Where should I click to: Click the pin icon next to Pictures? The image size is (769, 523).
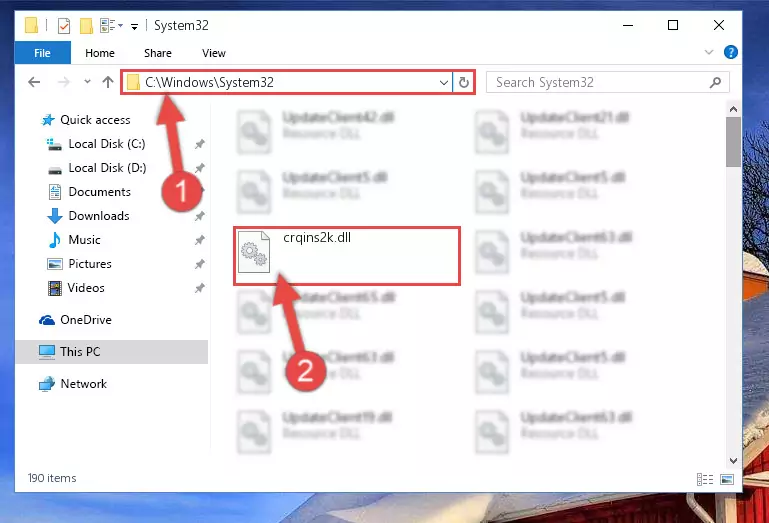click(200, 264)
